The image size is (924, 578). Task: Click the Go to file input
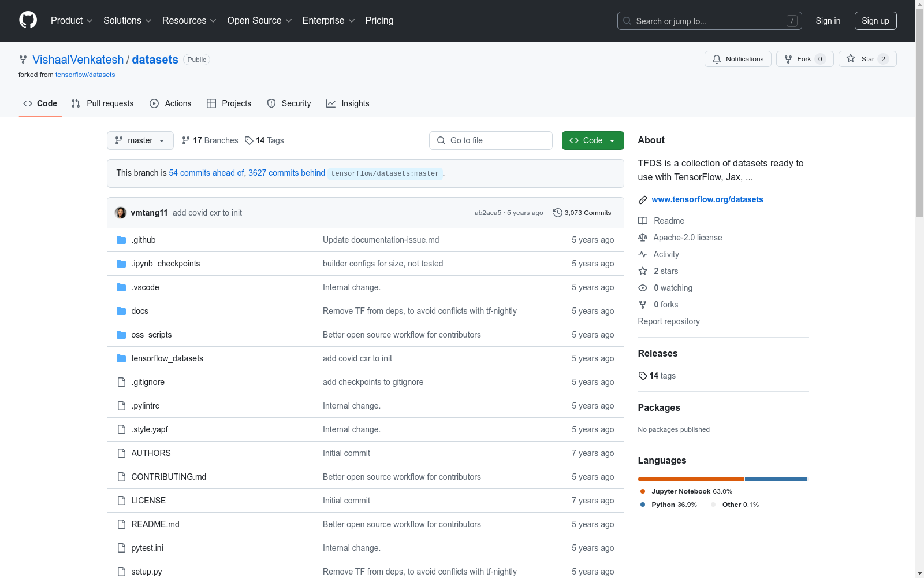[x=491, y=140]
